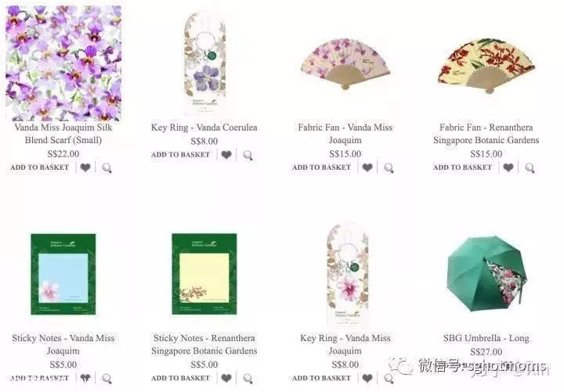
Task: Add Renanthera fabric fan to basket
Action: click(x=463, y=167)
